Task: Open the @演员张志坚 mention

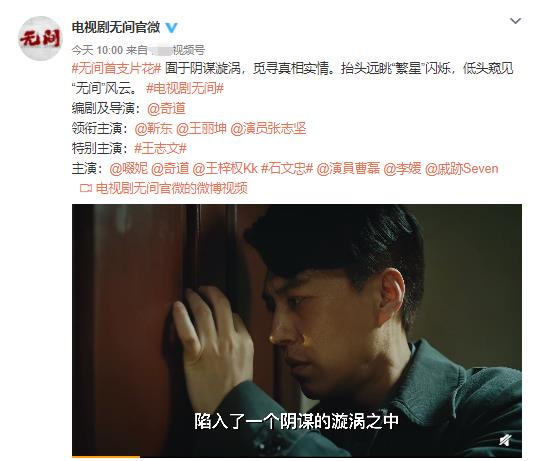Action: point(268,128)
